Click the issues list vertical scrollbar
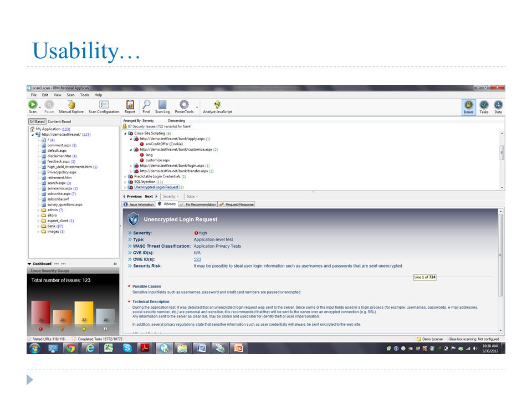This screenshot has height=399, width=532. 502,160
